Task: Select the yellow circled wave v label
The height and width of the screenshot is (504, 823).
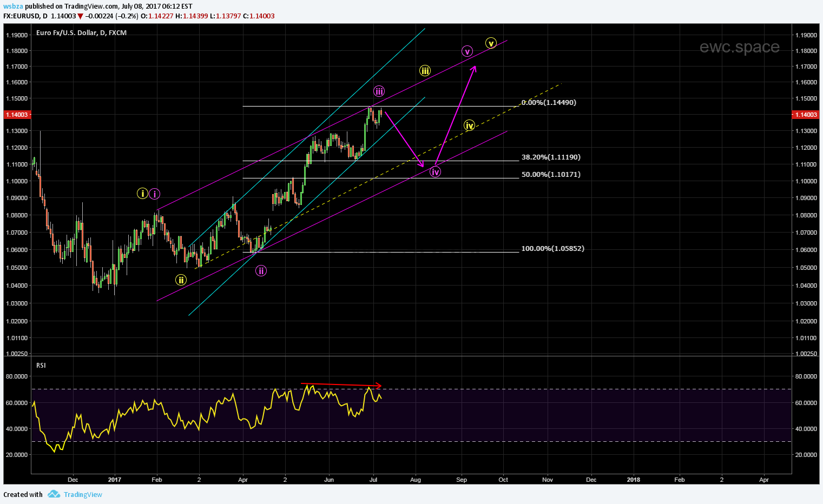Action: (x=491, y=43)
